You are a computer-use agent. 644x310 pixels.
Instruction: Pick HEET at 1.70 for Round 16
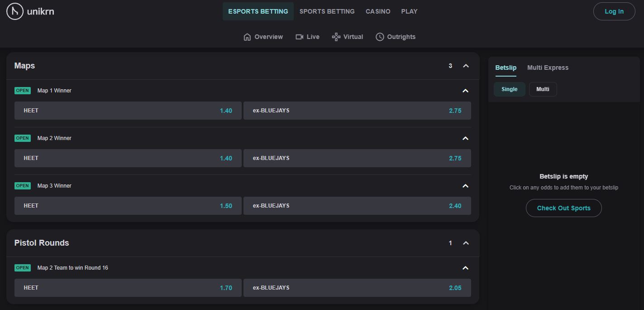tap(128, 288)
